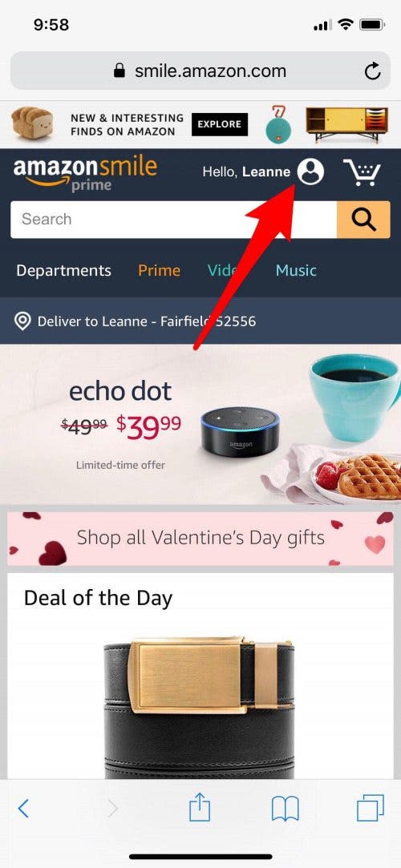Reload the page with the refresh icon
Viewport: 401px width, 868px height.
pyautogui.click(x=373, y=71)
